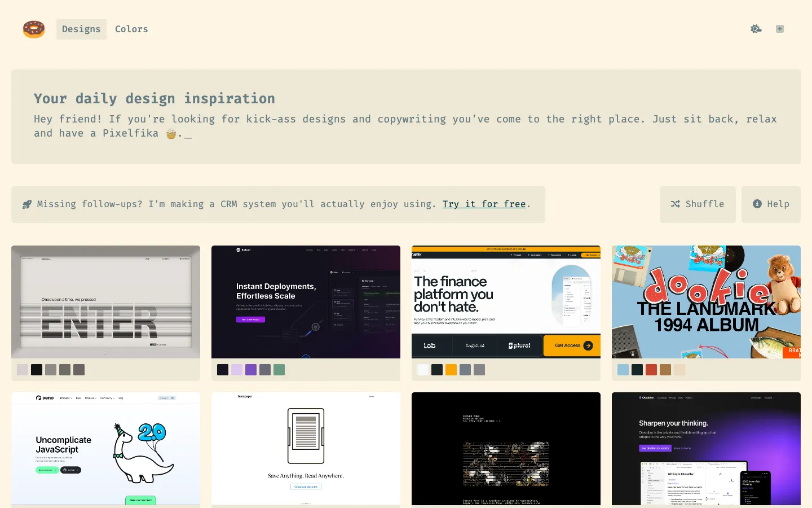Click the plus icon in header
This screenshot has height=508, width=812.
(780, 29)
